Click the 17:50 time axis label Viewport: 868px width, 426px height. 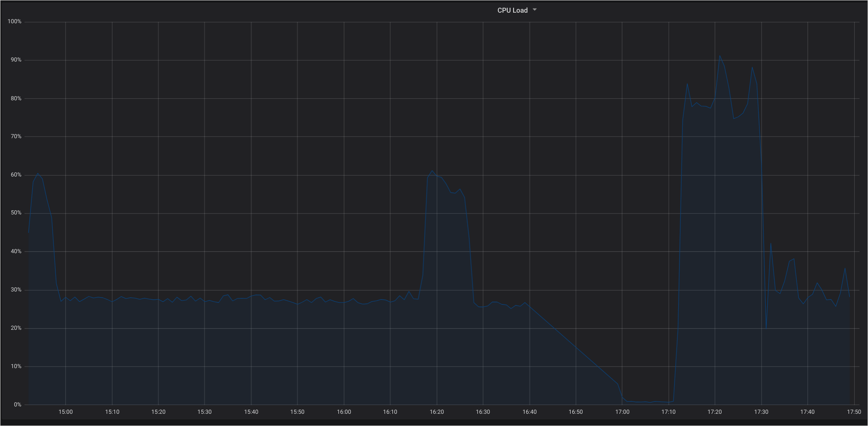[x=854, y=412]
